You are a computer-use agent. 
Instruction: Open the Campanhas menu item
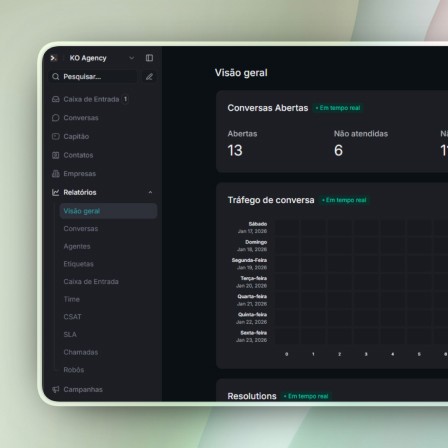coord(83,389)
